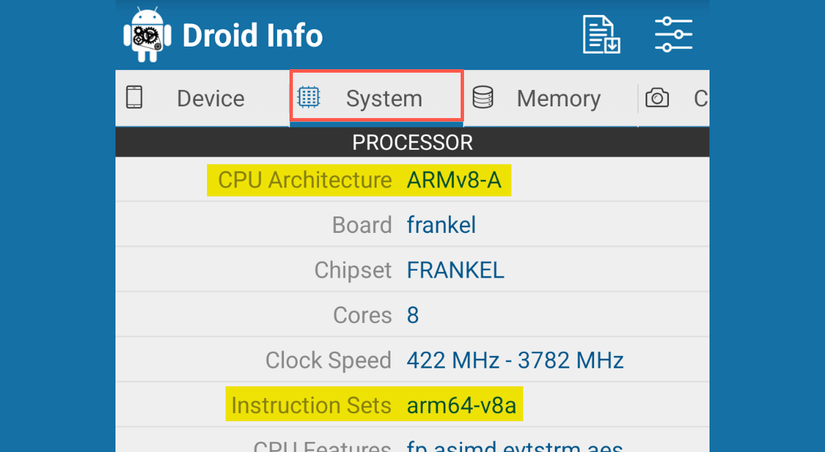
Task: Tap the camera icon in tab bar
Action: (657, 98)
